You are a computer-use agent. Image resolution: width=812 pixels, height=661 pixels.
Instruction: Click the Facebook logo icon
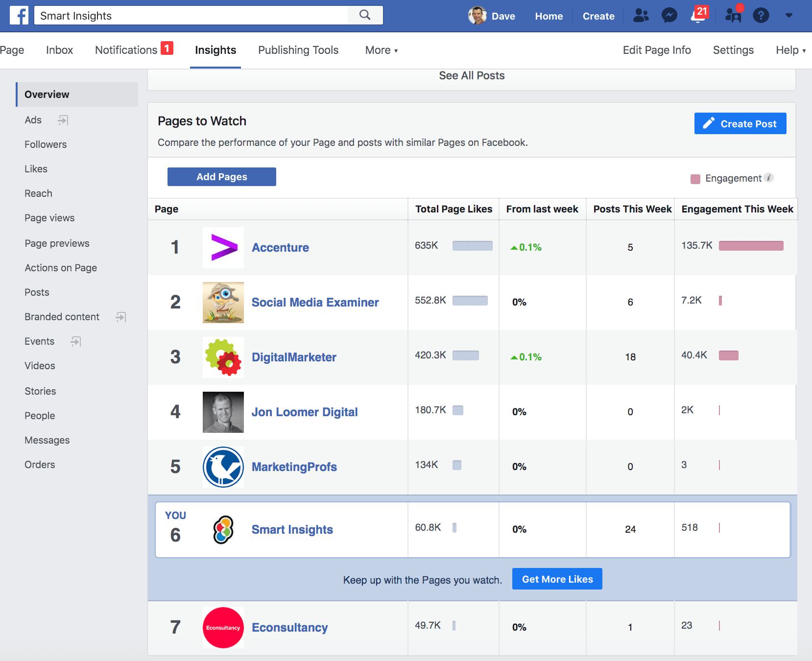(x=19, y=16)
